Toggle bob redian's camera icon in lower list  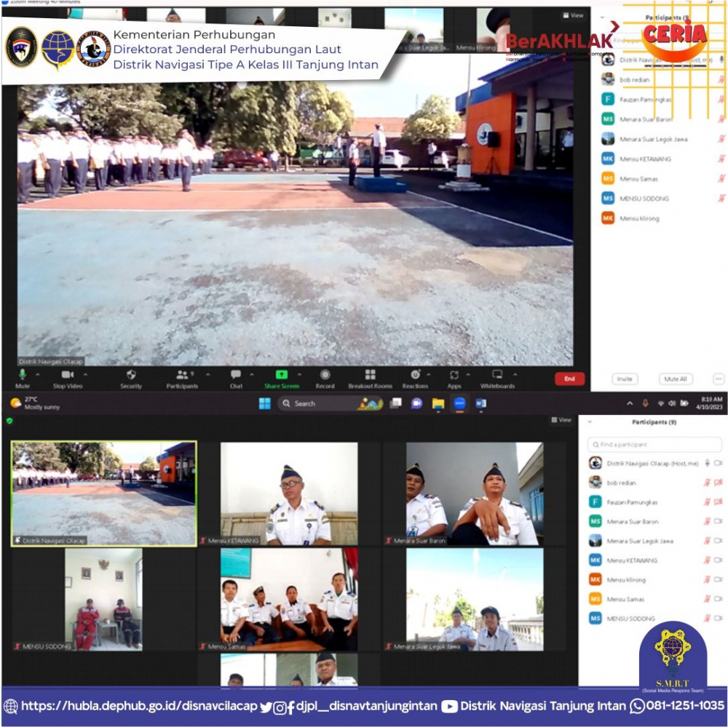719,482
